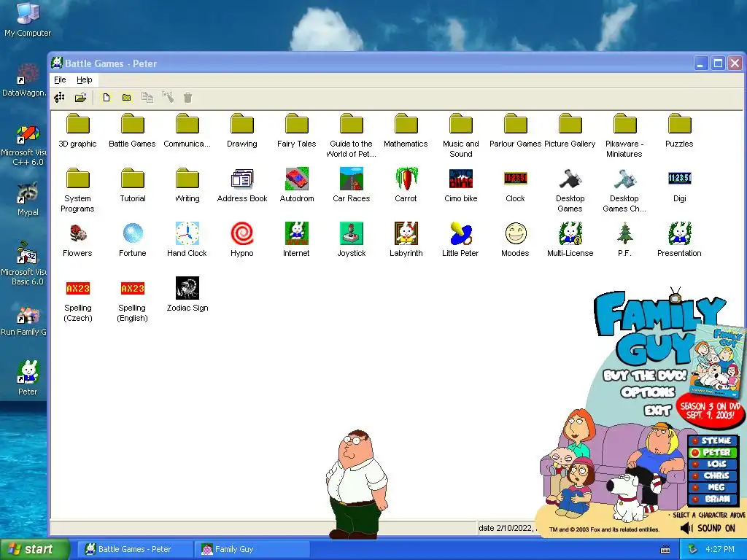Click Buy the DVD link

click(x=645, y=376)
